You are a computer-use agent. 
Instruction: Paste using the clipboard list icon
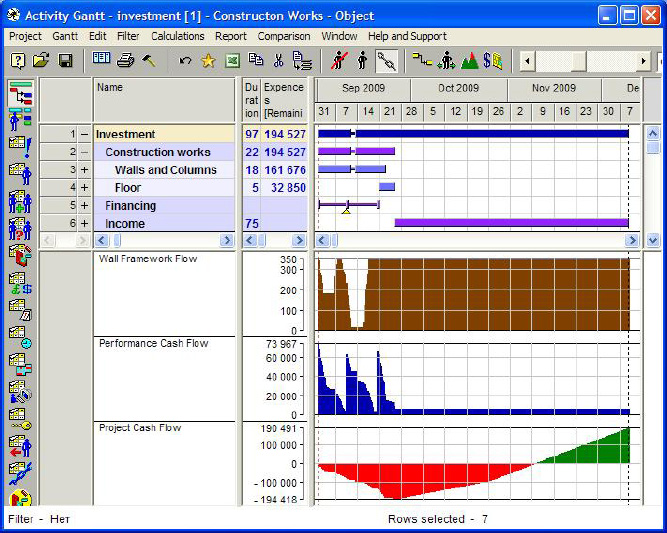302,61
